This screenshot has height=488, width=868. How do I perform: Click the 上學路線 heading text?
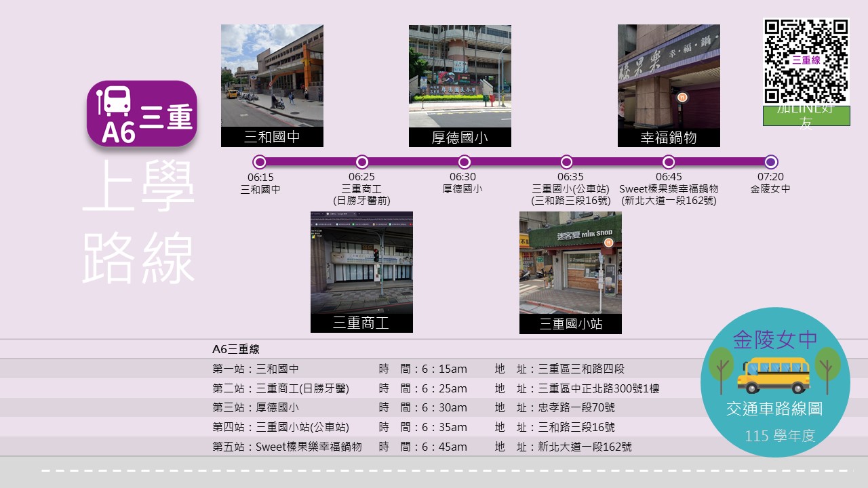139,222
